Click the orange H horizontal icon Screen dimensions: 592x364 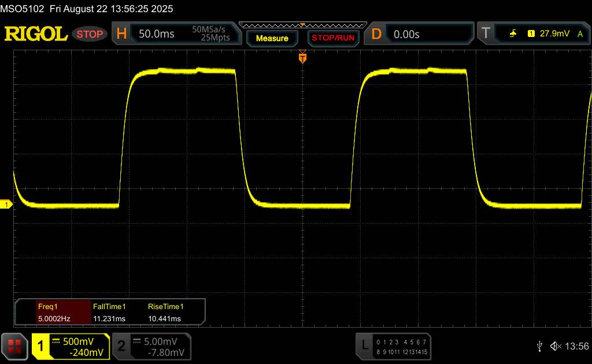point(121,34)
